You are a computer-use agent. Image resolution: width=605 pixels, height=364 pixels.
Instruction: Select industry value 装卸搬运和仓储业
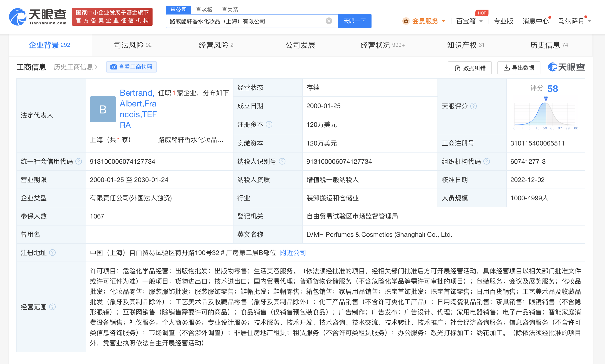tap(332, 198)
